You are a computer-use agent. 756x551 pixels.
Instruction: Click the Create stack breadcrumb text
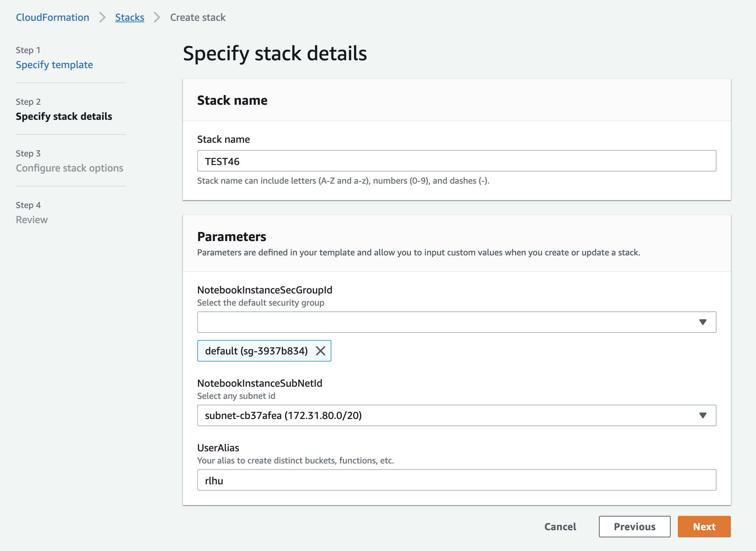[198, 17]
